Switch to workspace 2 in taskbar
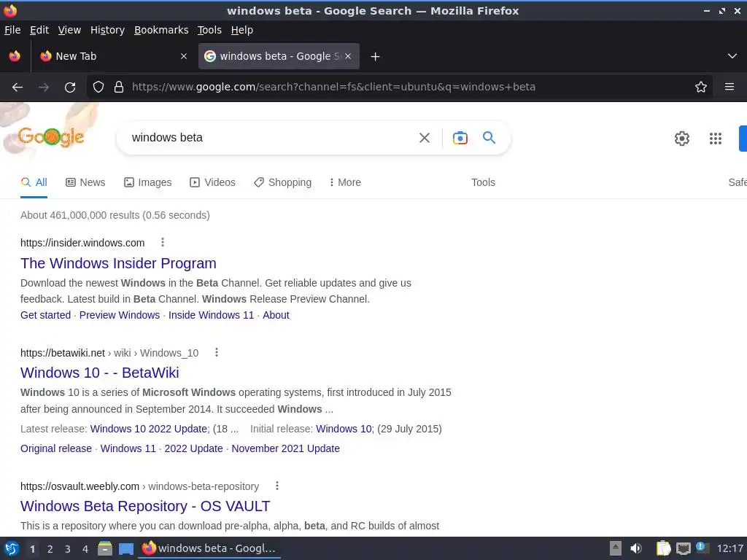 [50, 549]
